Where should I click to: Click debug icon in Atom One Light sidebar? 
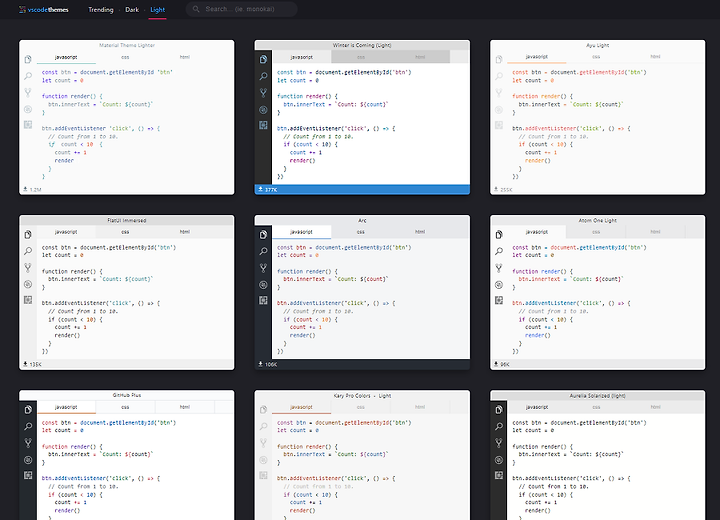tap(499, 284)
